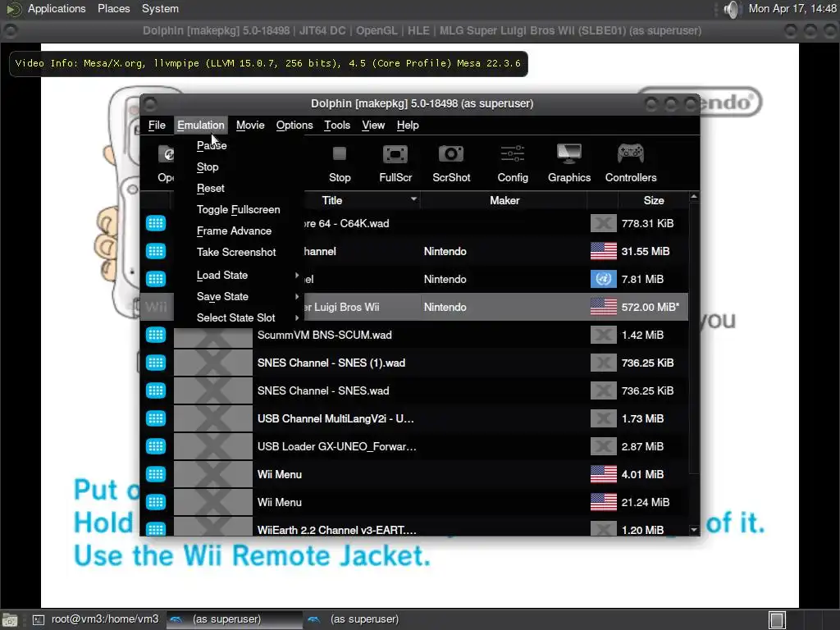This screenshot has width=840, height=630.
Task: Click platform icon of ScummVM BNS-SCUM.wad row
Action: point(156,335)
